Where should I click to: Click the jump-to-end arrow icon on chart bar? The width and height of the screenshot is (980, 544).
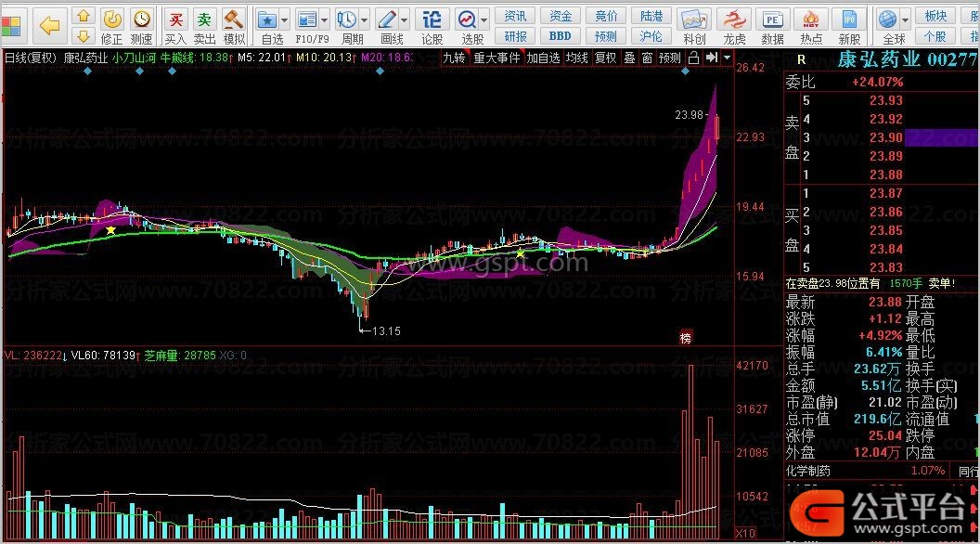711,58
